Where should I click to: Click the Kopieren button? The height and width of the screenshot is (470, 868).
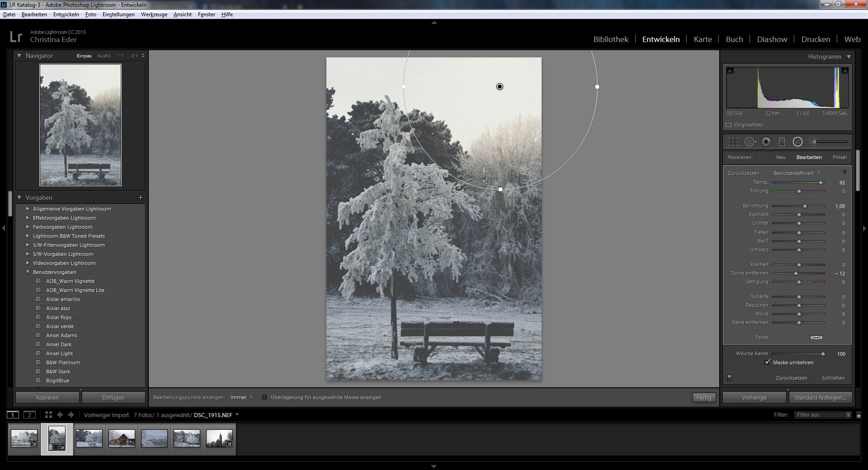click(47, 398)
